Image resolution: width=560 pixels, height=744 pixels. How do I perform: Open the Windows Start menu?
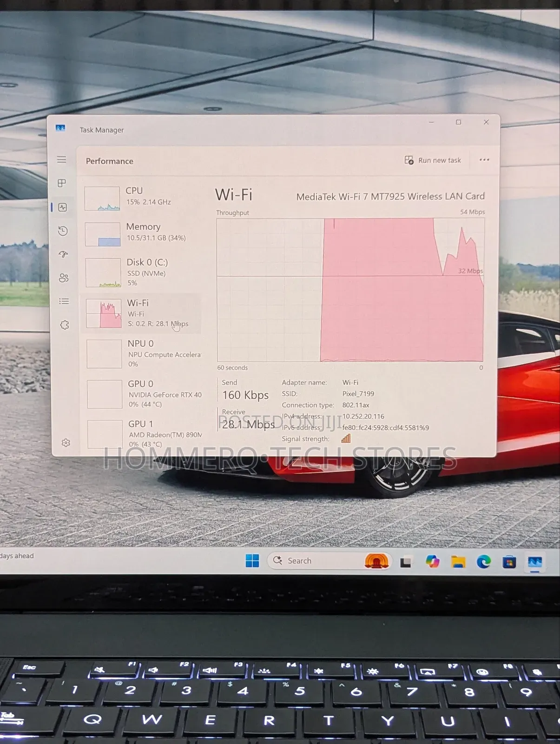click(x=252, y=561)
